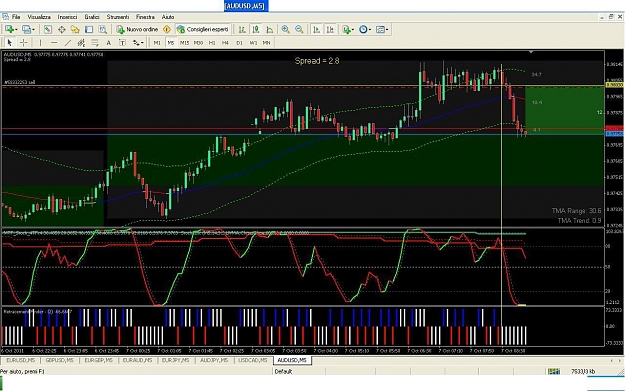
Task: Select the #50332253 sell order label
Action: [20, 83]
